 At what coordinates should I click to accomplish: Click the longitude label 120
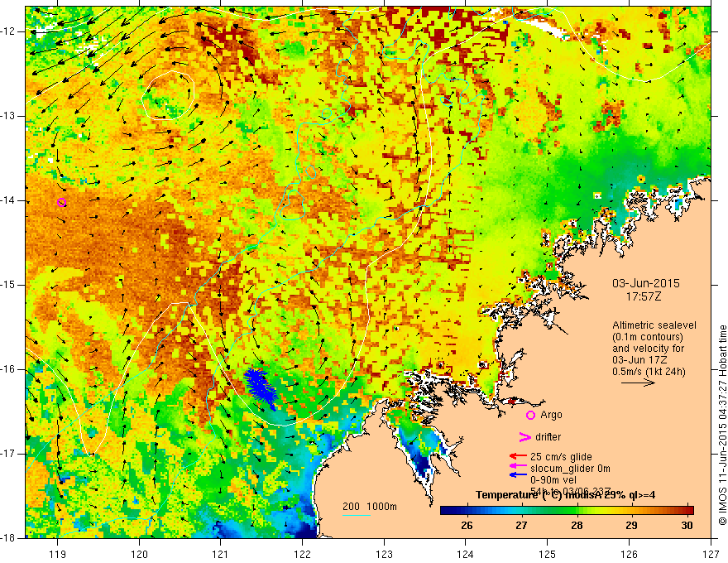(x=139, y=554)
